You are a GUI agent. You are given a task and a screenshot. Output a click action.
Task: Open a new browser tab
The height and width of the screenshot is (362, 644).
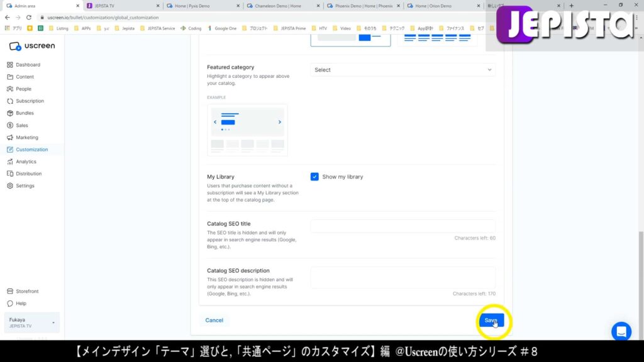click(x=571, y=6)
